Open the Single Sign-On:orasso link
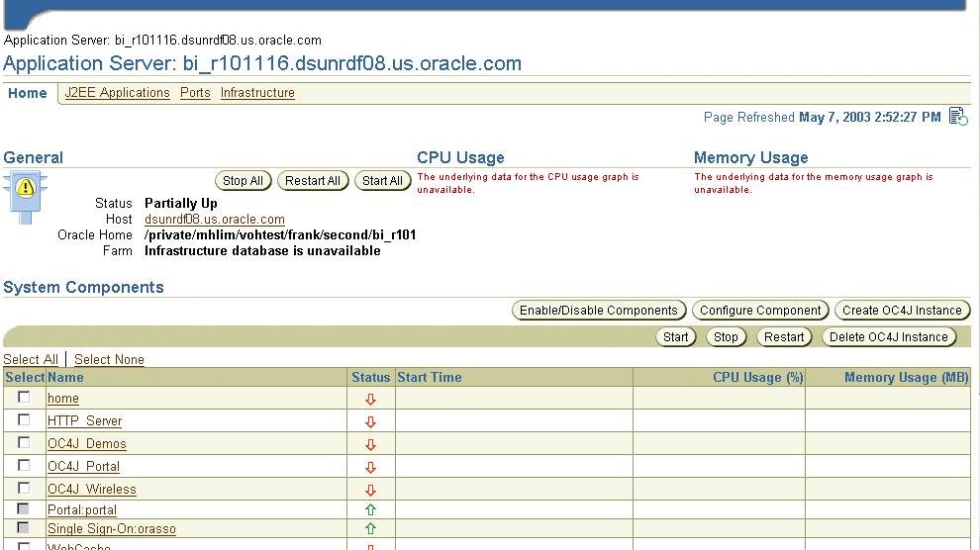 [x=112, y=529]
